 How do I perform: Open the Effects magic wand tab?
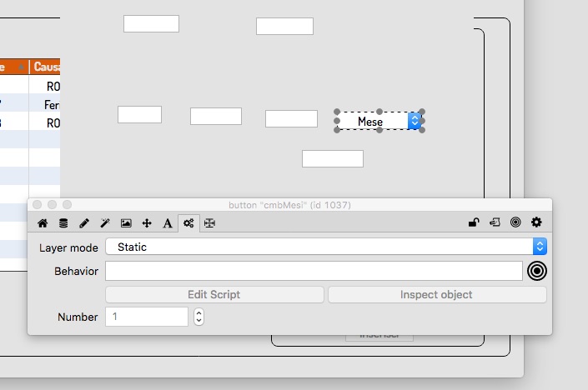[x=105, y=223]
